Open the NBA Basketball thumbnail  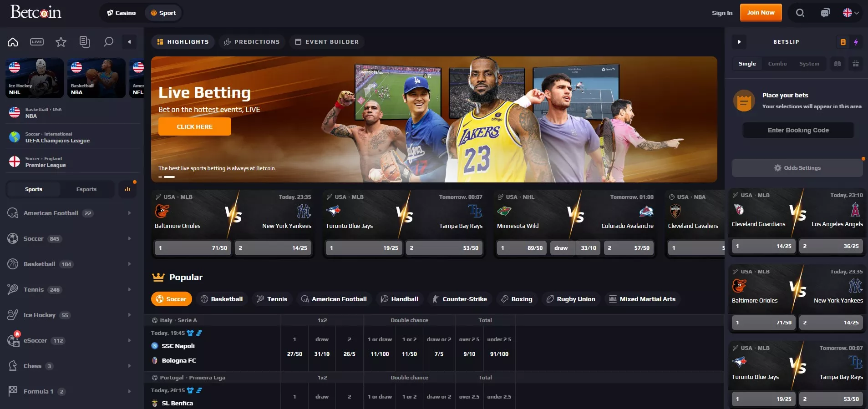(x=96, y=78)
